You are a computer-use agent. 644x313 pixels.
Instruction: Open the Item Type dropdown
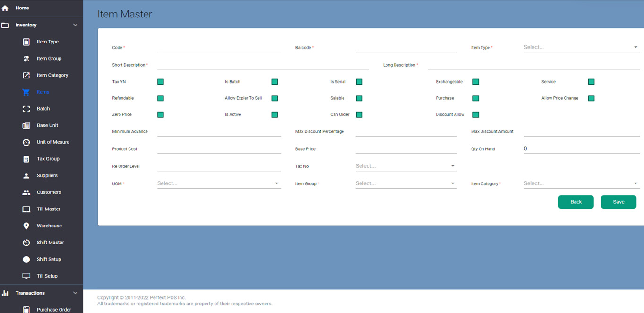[582, 47]
